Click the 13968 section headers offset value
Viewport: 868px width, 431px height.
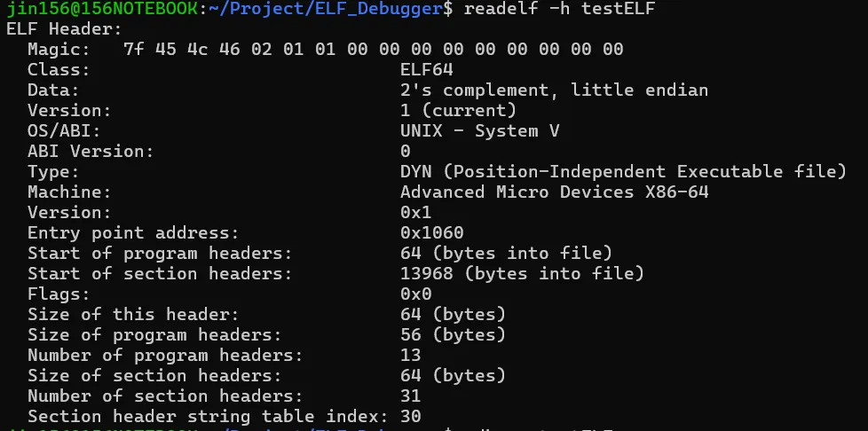(x=426, y=274)
